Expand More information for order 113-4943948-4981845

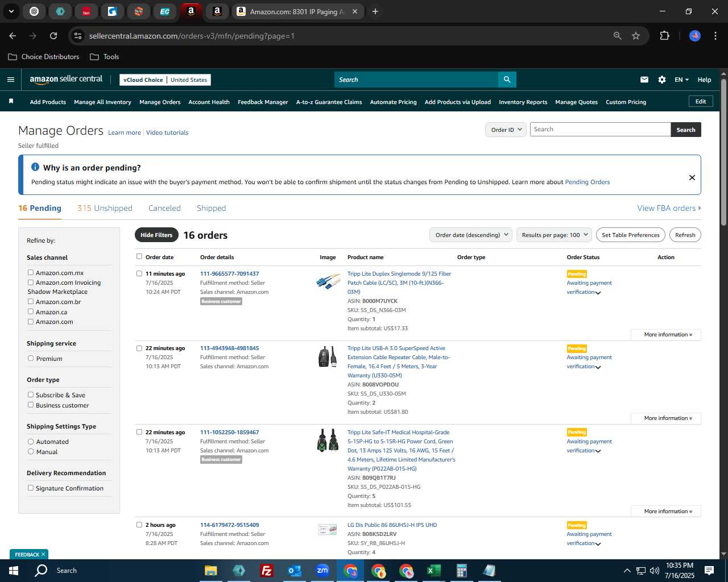coord(666,418)
